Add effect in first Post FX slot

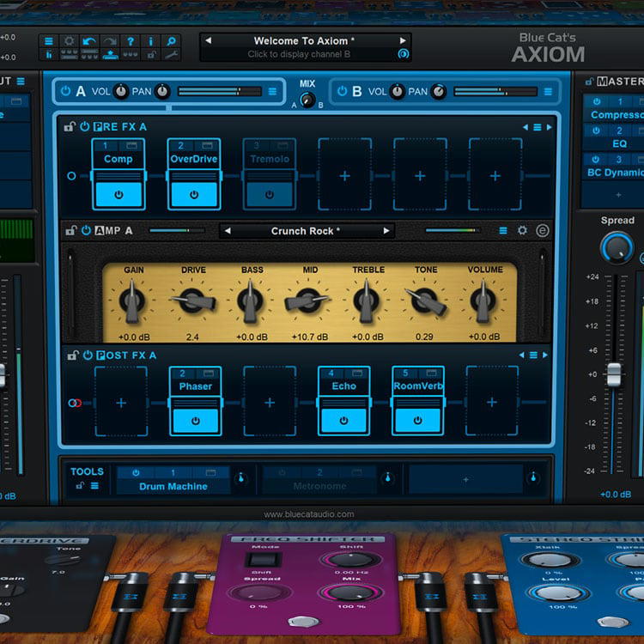(121, 403)
